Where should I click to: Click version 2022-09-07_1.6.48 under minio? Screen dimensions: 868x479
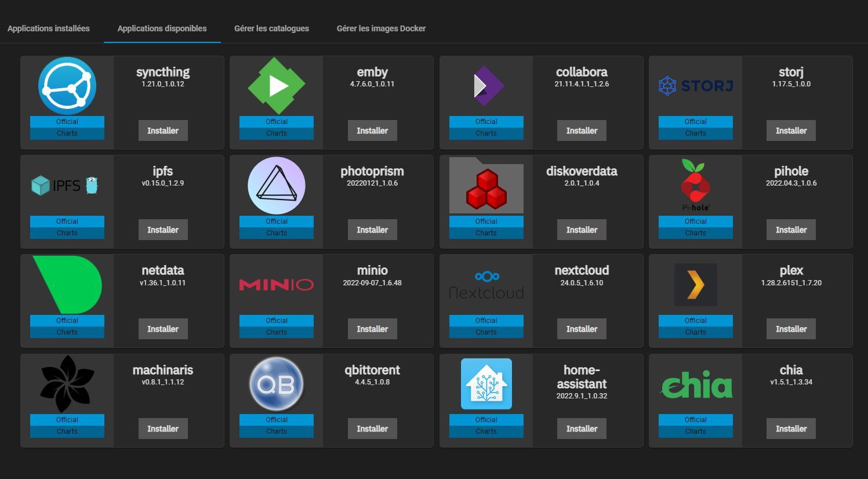tap(372, 283)
